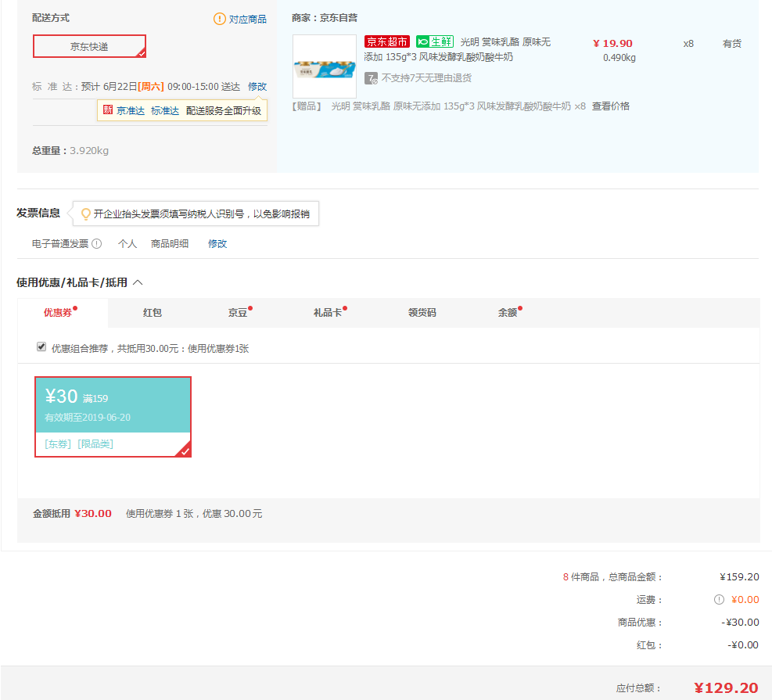
Task: Click the 总商品金额 ¥159.20 value
Action: click(739, 577)
